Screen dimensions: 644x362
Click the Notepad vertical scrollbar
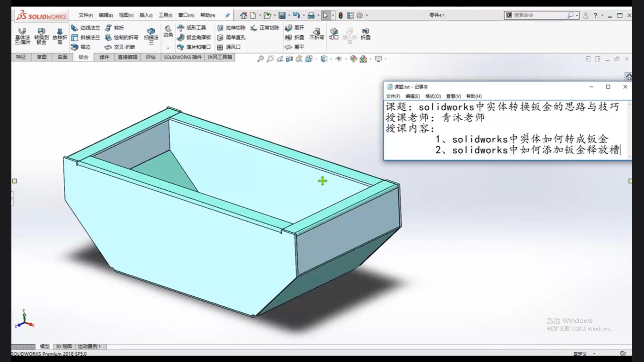629,130
